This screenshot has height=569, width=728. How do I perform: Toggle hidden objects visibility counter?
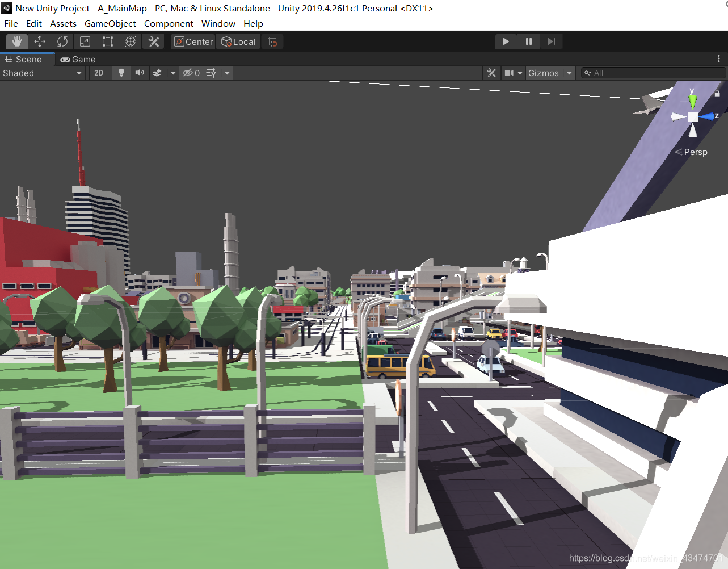[x=191, y=73]
